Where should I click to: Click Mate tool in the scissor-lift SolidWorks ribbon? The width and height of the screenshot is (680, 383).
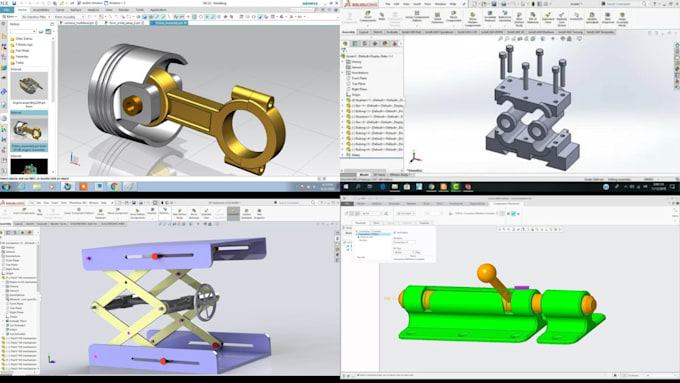click(x=39, y=213)
